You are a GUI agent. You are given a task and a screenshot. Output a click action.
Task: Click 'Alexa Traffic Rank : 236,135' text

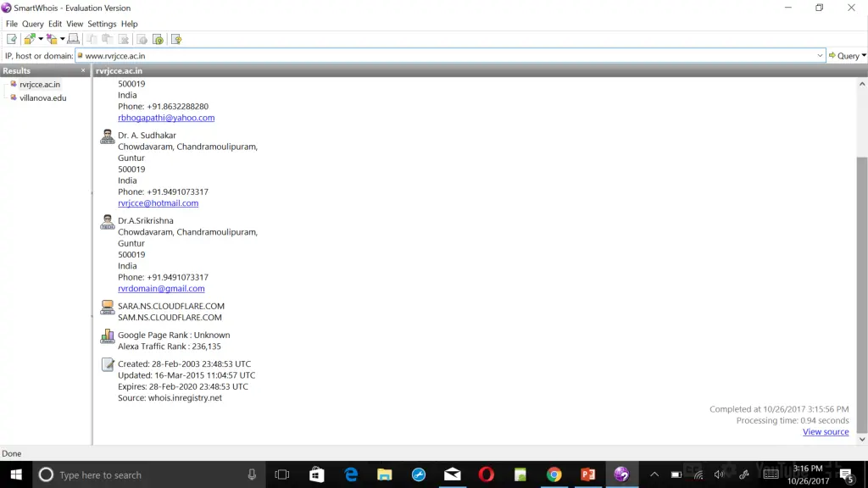[x=170, y=347]
